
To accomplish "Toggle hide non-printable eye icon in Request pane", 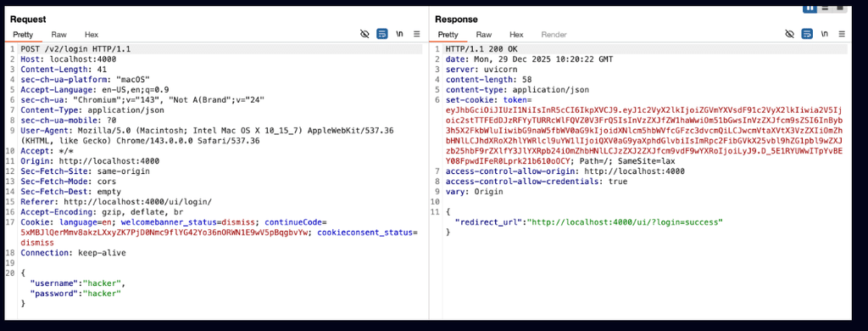I will (x=364, y=35).
